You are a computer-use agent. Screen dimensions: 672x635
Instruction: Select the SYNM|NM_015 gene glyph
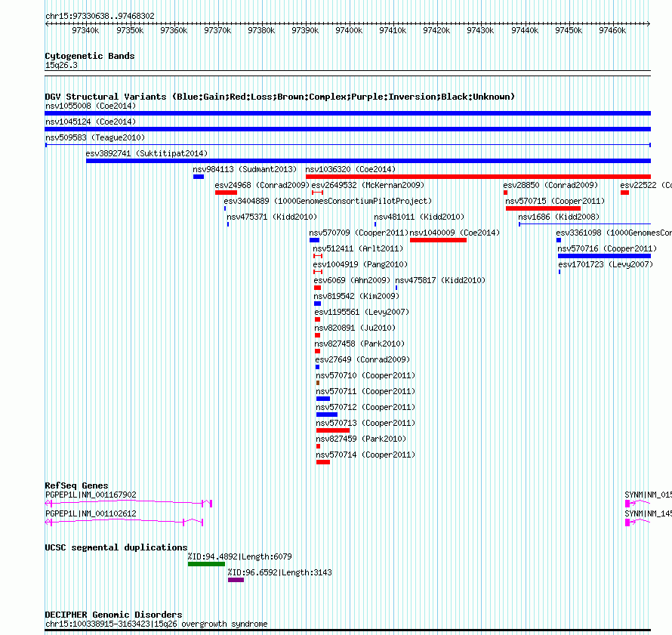[x=637, y=504]
